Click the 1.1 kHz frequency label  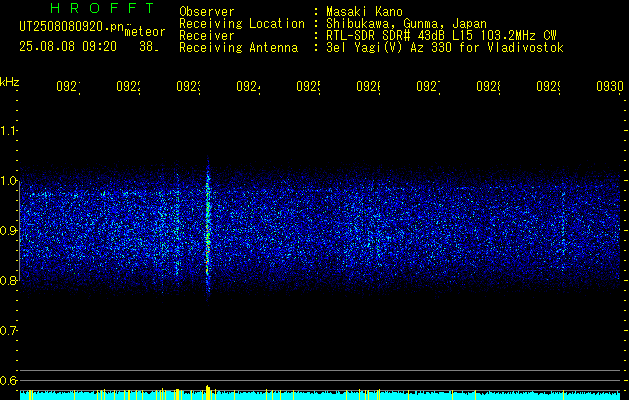coord(9,131)
